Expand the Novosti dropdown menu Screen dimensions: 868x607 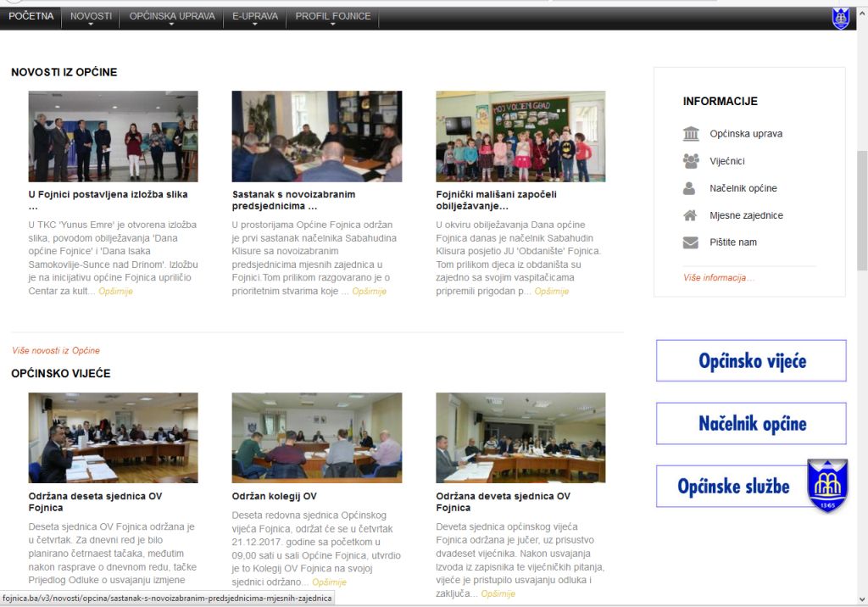click(x=91, y=17)
